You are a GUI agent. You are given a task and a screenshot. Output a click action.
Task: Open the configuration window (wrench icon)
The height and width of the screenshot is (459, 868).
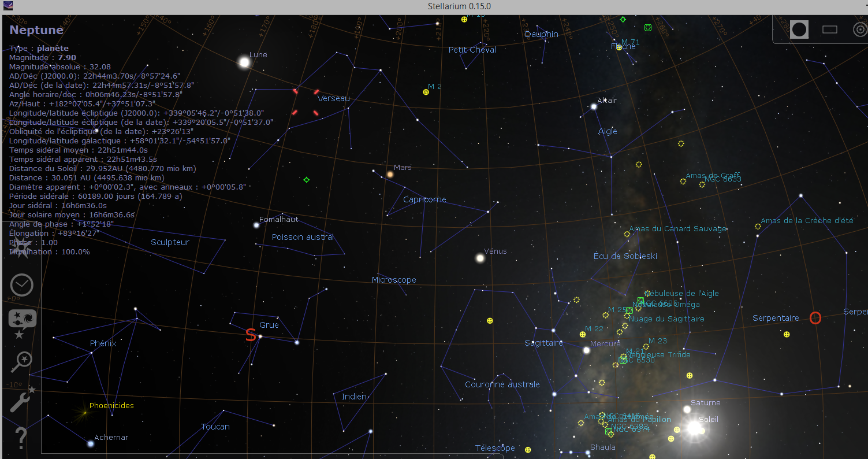pos(22,398)
